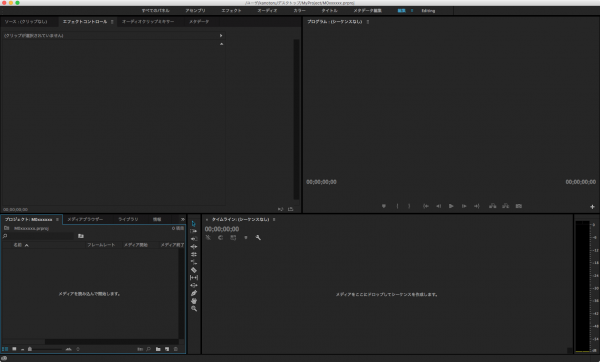This screenshot has height=362, width=600.
Task: Switch to the オーディオ workspace
Action: click(267, 11)
